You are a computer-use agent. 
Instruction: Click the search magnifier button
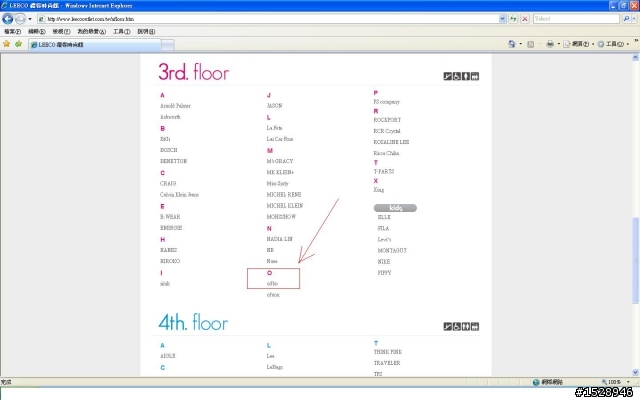[x=626, y=19]
